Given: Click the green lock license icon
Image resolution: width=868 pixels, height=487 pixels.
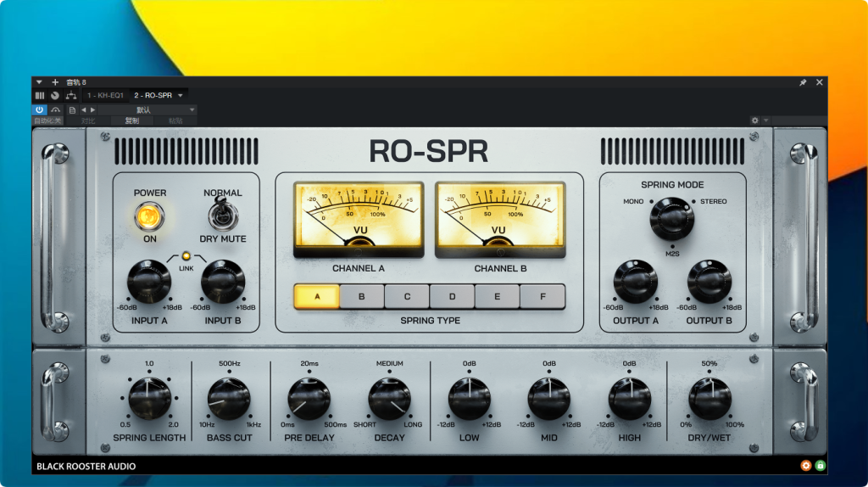Looking at the screenshot, I should (x=821, y=466).
